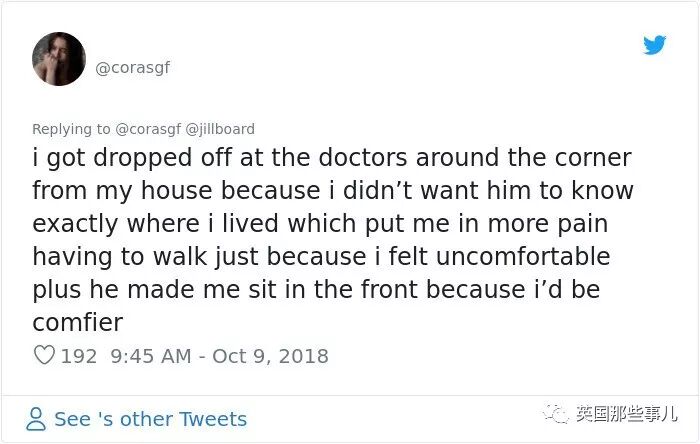This screenshot has width=700, height=444.
Task: Click the final word "comfier"
Action: [77, 323]
